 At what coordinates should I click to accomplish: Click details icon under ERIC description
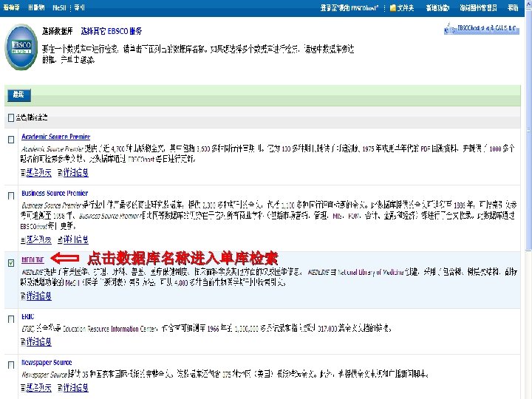23,342
